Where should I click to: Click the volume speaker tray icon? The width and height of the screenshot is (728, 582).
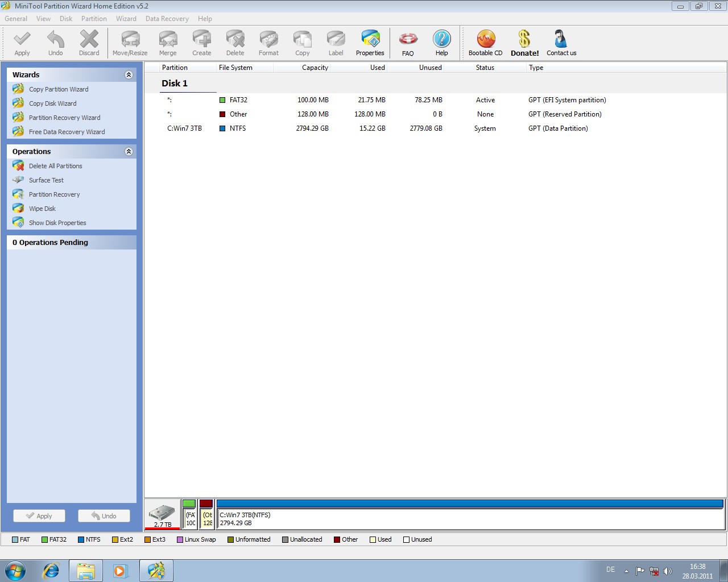[667, 571]
